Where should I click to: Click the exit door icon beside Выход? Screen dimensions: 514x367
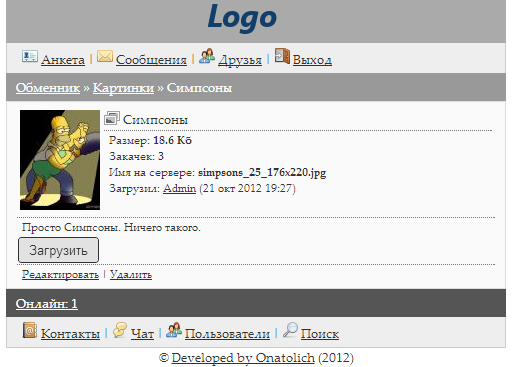click(282, 56)
